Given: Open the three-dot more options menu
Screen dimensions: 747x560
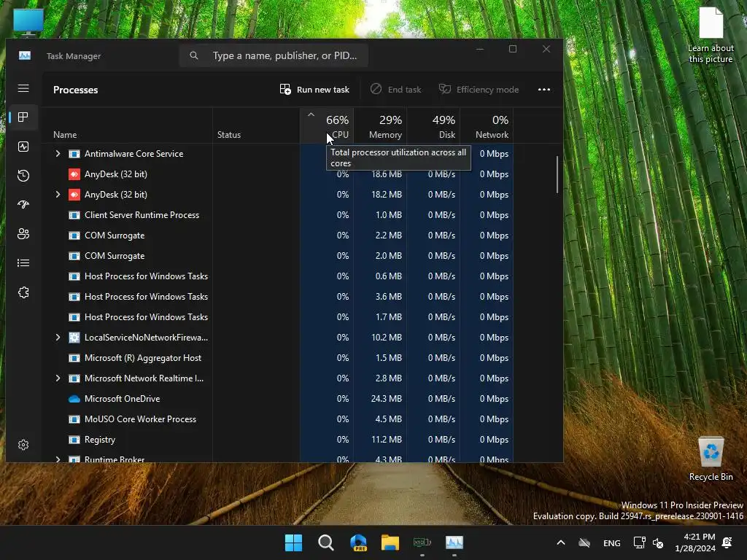Looking at the screenshot, I should pos(544,90).
